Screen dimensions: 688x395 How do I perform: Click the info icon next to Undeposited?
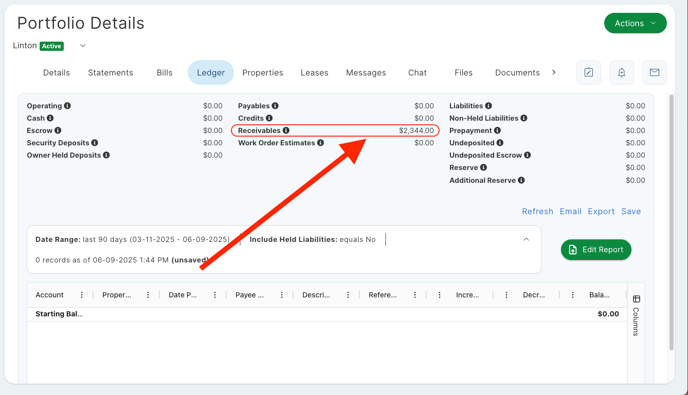coord(500,143)
